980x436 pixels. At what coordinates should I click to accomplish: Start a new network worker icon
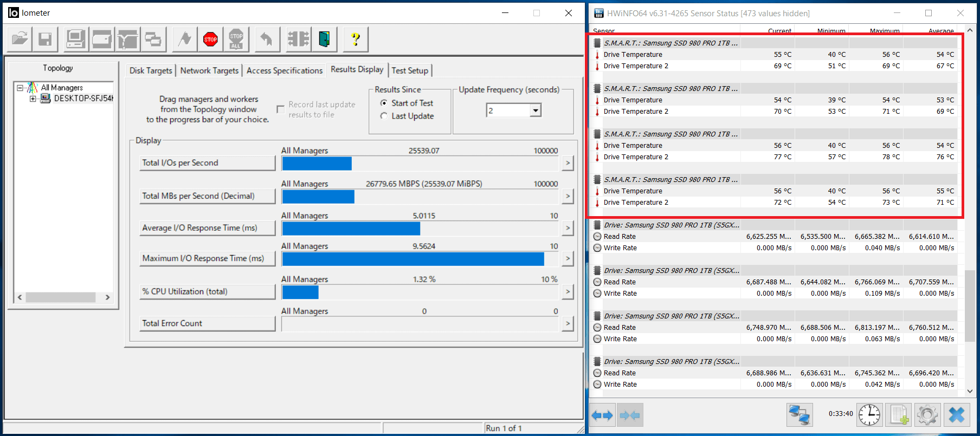coord(127,39)
